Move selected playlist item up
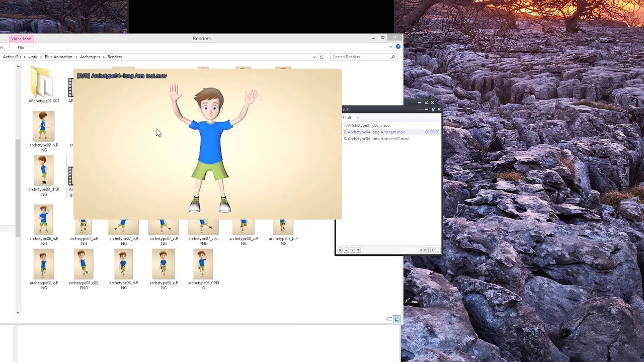The height and width of the screenshot is (362, 644). tap(346, 250)
